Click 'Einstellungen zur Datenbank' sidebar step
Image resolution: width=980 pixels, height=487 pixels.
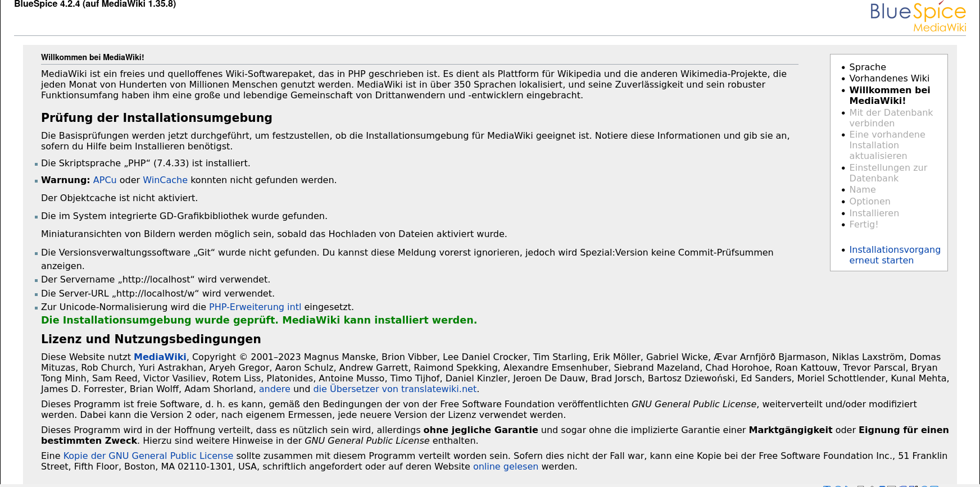[x=888, y=173]
